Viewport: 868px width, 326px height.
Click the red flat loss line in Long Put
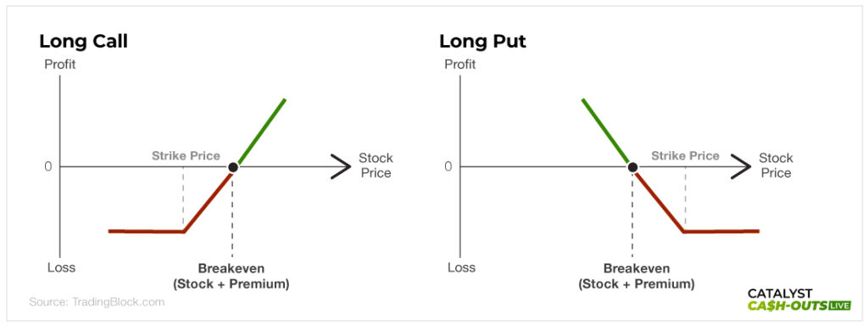[721, 231]
